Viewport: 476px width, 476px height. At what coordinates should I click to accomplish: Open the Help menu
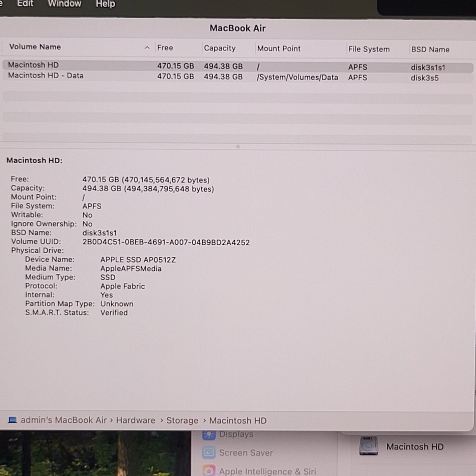coord(105,4)
